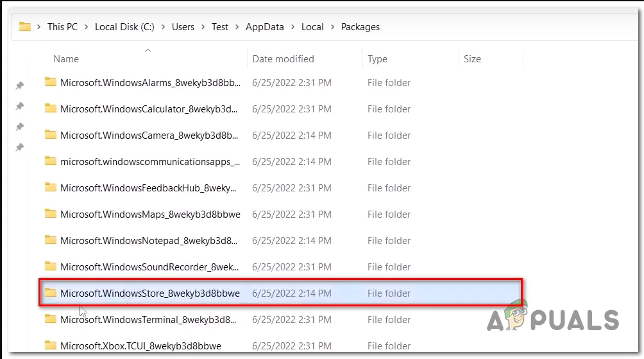Click date modified of WindowsAlarms folder
Screen dimensions: 644x359
coord(292,83)
